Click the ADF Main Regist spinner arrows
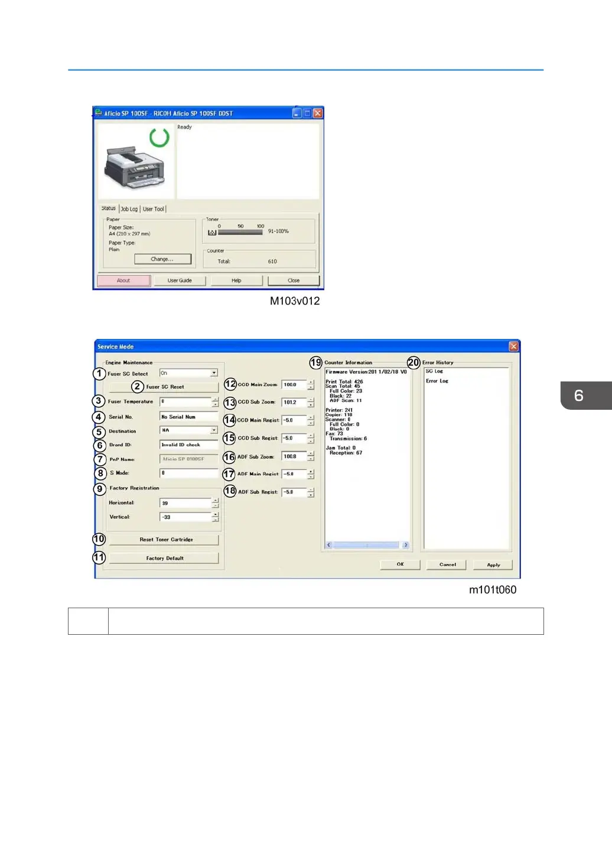Viewport: 612px width, 868px height. pyautogui.click(x=311, y=474)
